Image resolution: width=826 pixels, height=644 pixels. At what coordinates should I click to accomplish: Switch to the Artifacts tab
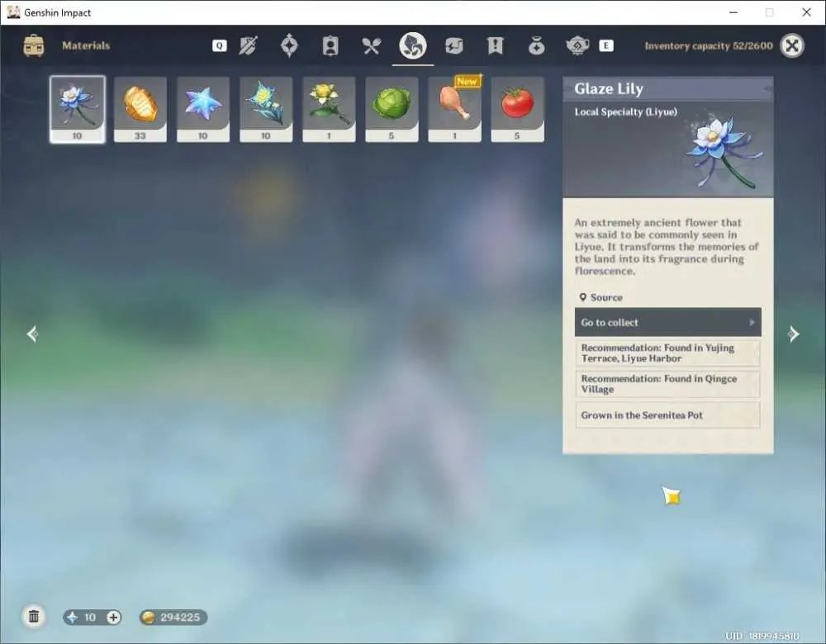(289, 45)
